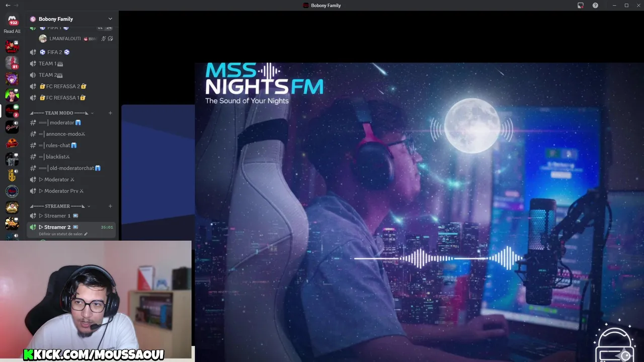Open the annonce-modo text channel
644x362 pixels.
(x=71, y=134)
